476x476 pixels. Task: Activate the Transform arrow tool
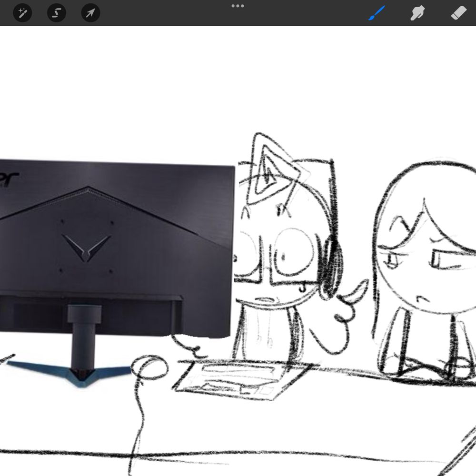click(90, 13)
